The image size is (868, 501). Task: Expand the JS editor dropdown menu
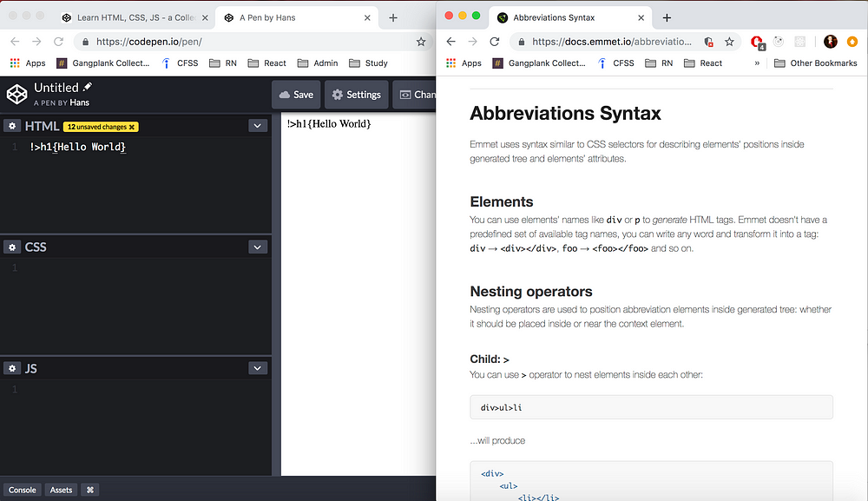(258, 368)
